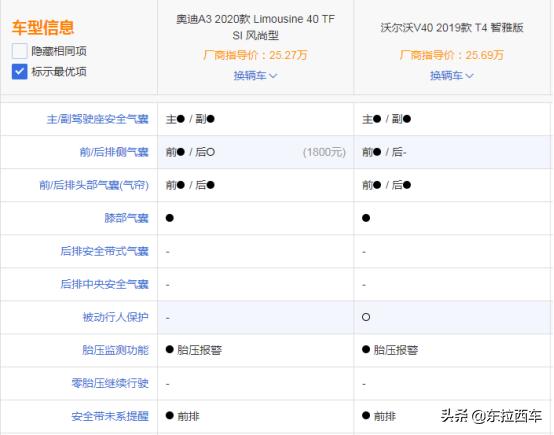554x435 pixels.
Task: Select the 奥迪A3 price 厂商指导价：25.27万
Action: (255, 55)
